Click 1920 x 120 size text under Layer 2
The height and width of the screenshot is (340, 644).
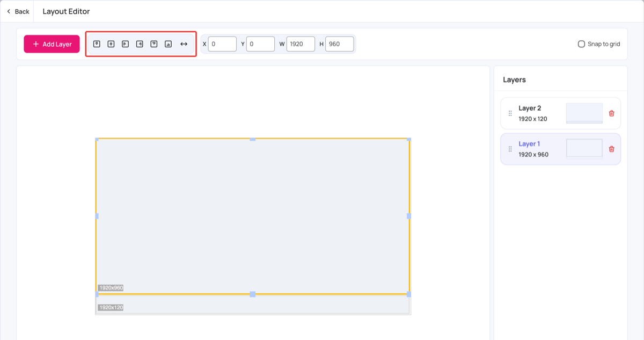(533, 119)
